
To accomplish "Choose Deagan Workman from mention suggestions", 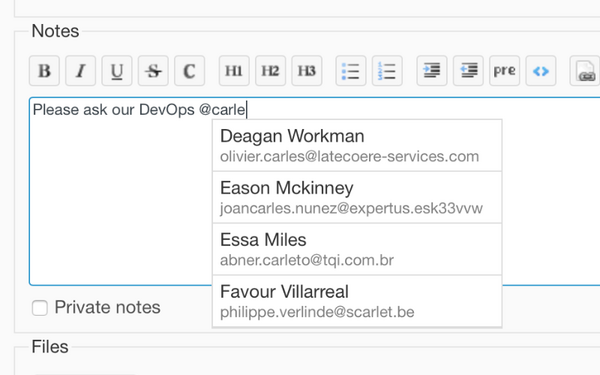I will (x=357, y=145).
